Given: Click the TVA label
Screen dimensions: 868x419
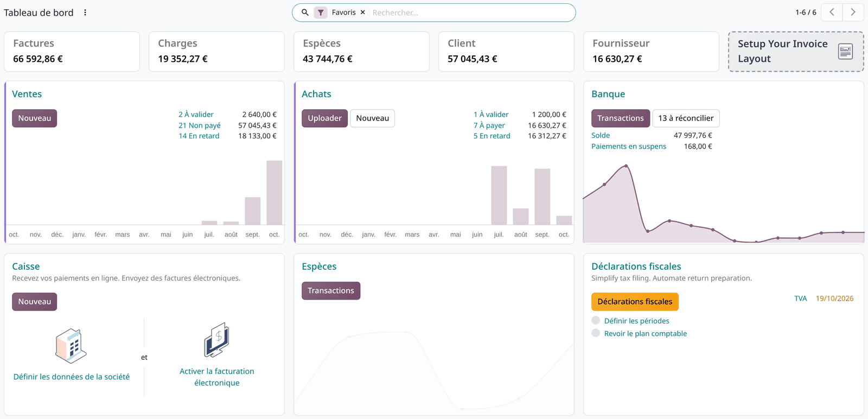Looking at the screenshot, I should 801,299.
